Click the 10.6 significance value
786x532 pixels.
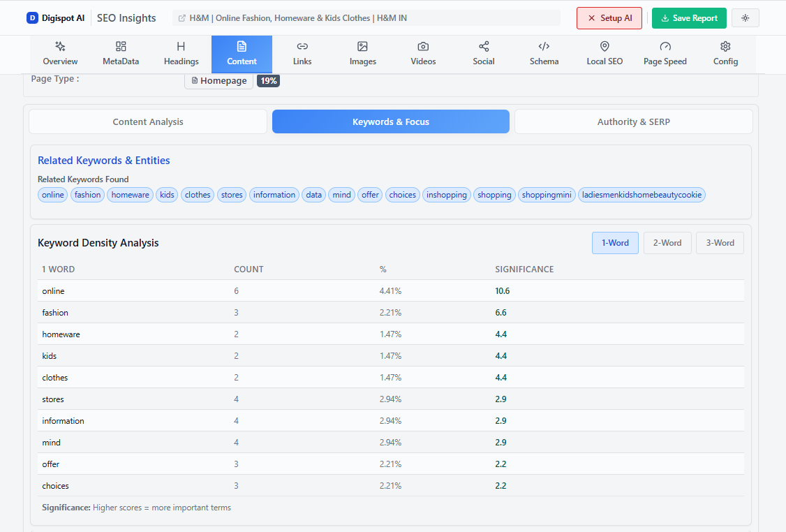click(x=503, y=291)
